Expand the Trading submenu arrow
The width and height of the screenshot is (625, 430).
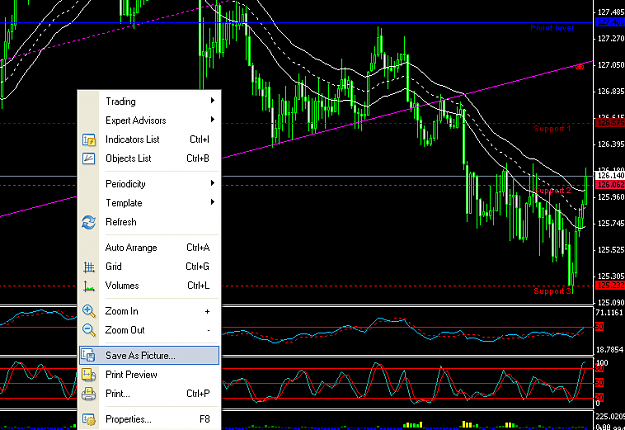pos(212,101)
